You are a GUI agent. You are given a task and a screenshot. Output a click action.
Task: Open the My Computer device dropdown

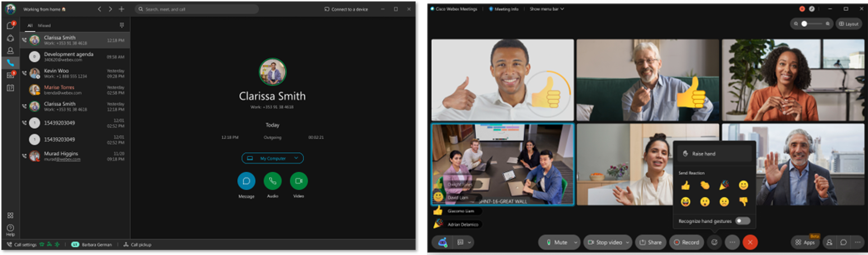click(x=272, y=158)
